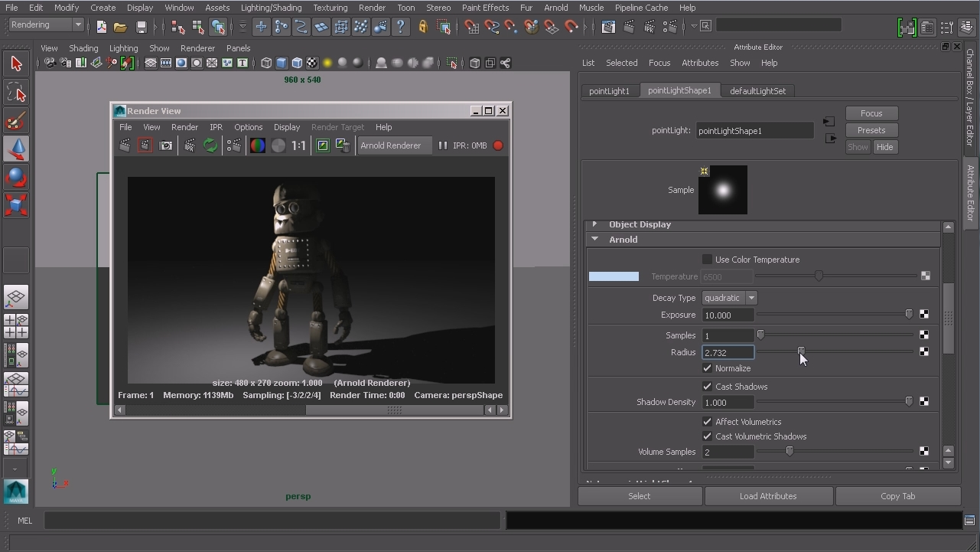Click the Refresh IPR image icon
This screenshot has width=980, height=552.
pyautogui.click(x=210, y=145)
